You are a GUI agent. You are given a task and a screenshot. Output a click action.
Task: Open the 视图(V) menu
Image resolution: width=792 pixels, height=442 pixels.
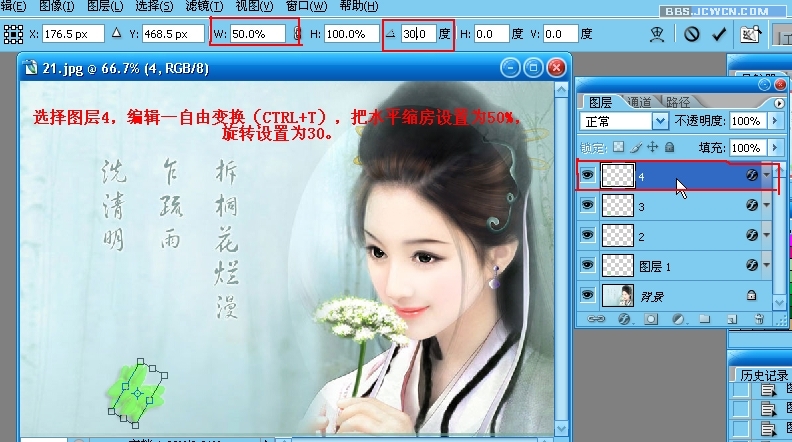(x=254, y=6)
